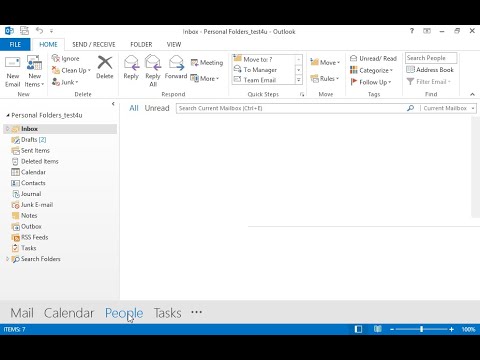
Task: Ignore the selected conversation
Action: coord(66,59)
